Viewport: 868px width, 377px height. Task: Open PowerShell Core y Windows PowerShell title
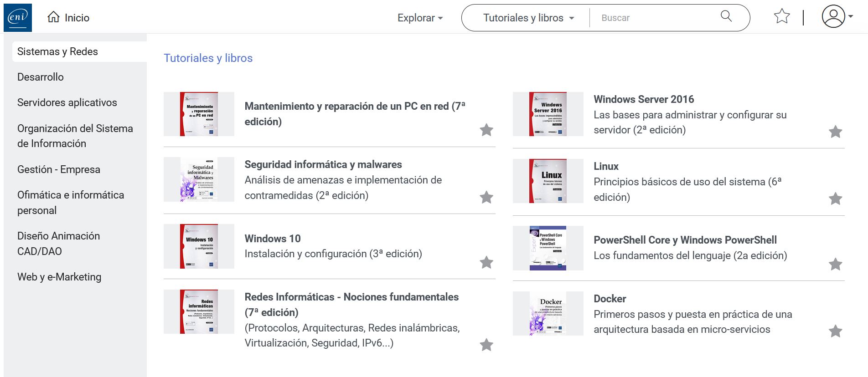click(x=685, y=240)
